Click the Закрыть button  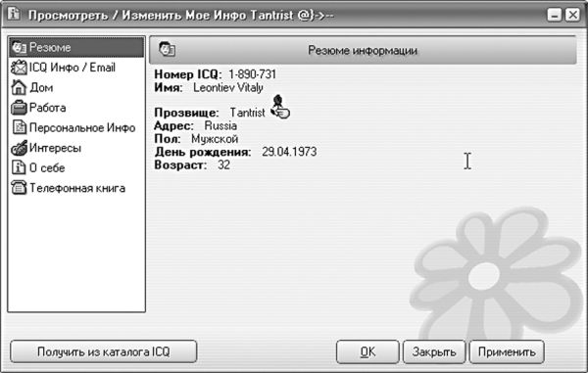click(x=434, y=351)
